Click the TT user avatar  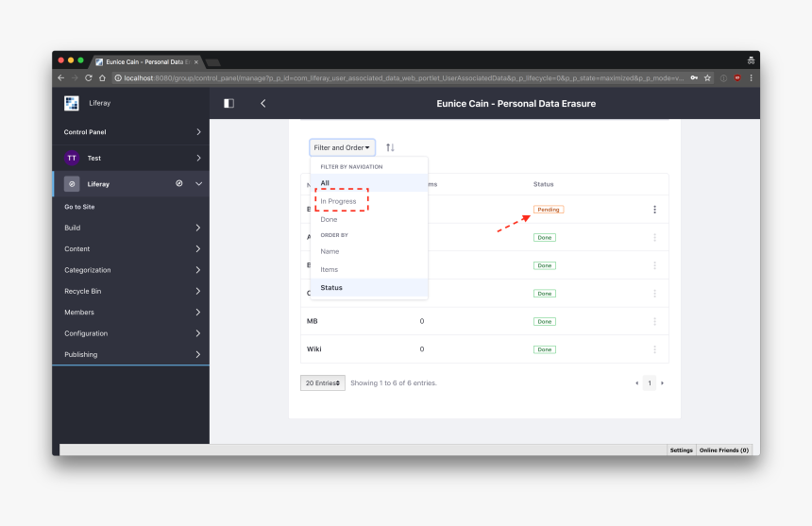72,158
